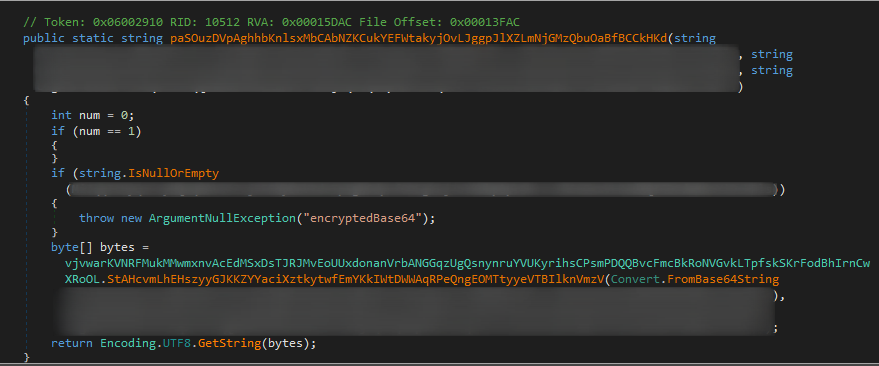Click the class name starting with vjvwarKVNRFMuk
Screen dimensions: 879x366
click(x=468, y=271)
